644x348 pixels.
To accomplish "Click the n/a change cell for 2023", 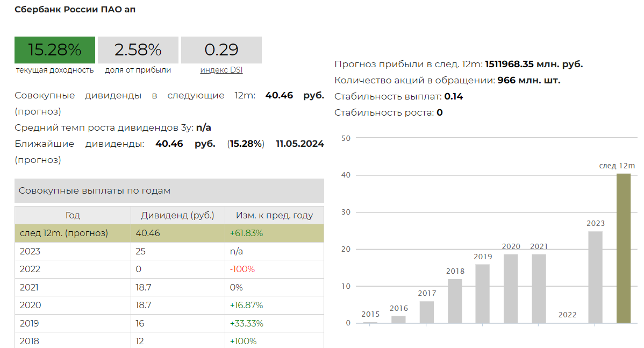I will [x=274, y=251].
